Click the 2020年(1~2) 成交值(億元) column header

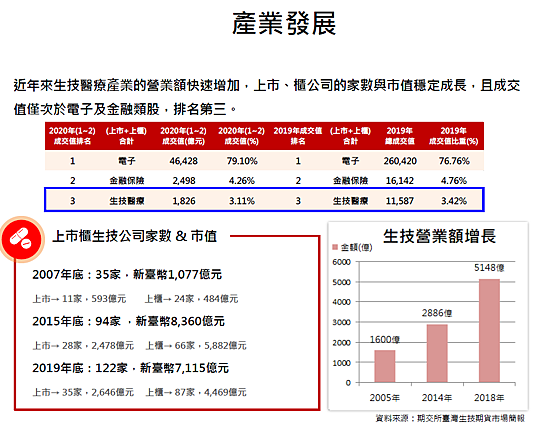pos(184,136)
